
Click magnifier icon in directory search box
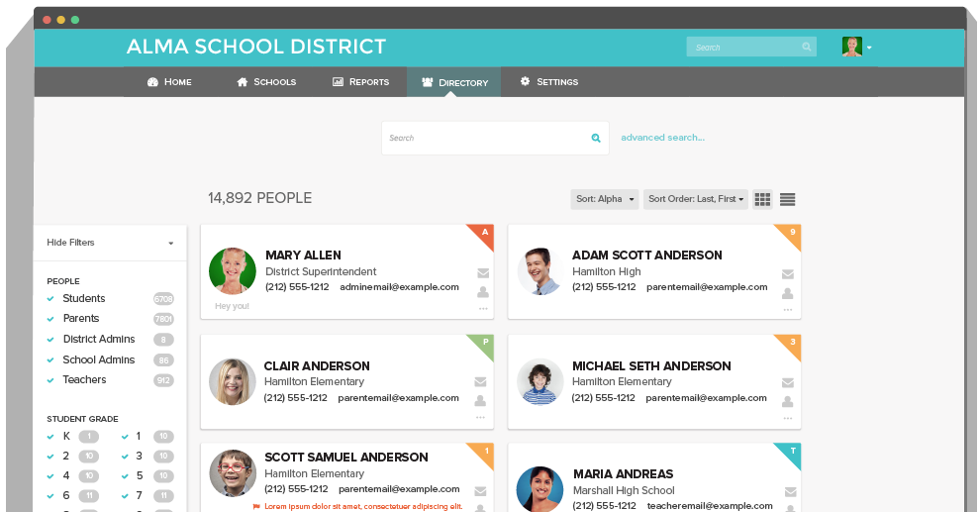(596, 139)
